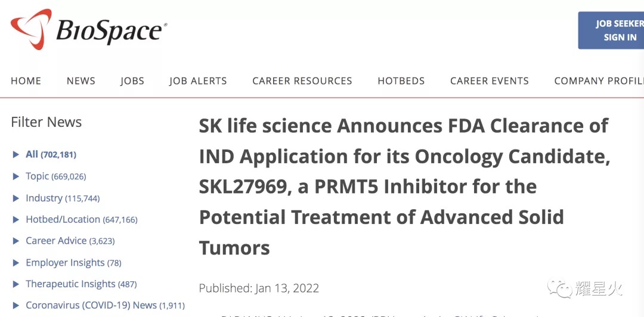Select HOTBEDS in the navigation bar
Viewport: 644px width, 317px height.
[x=401, y=81]
